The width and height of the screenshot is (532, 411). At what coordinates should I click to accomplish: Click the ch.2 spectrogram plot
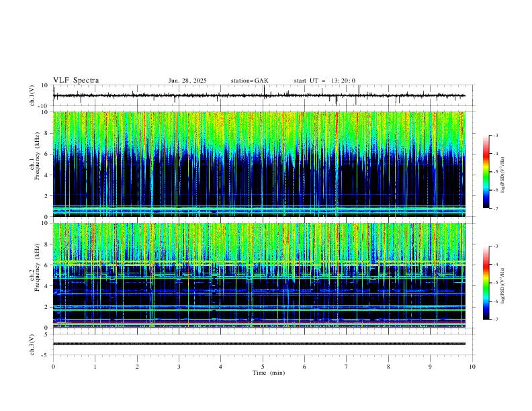pyautogui.click(x=259, y=275)
